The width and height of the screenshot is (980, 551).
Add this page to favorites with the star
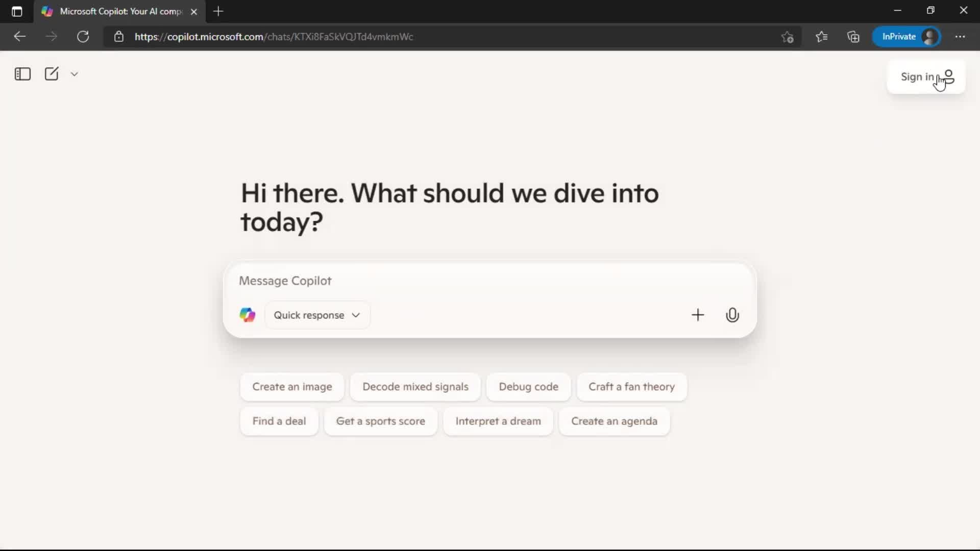point(787,37)
